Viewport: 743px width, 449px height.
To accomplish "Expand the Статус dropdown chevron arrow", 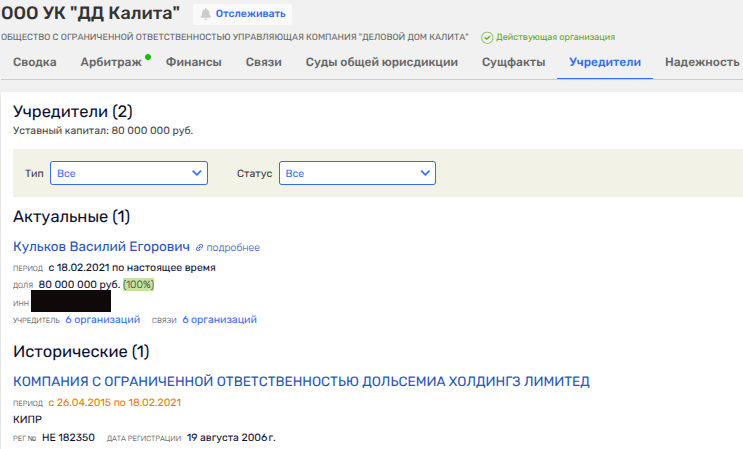I will [425, 173].
